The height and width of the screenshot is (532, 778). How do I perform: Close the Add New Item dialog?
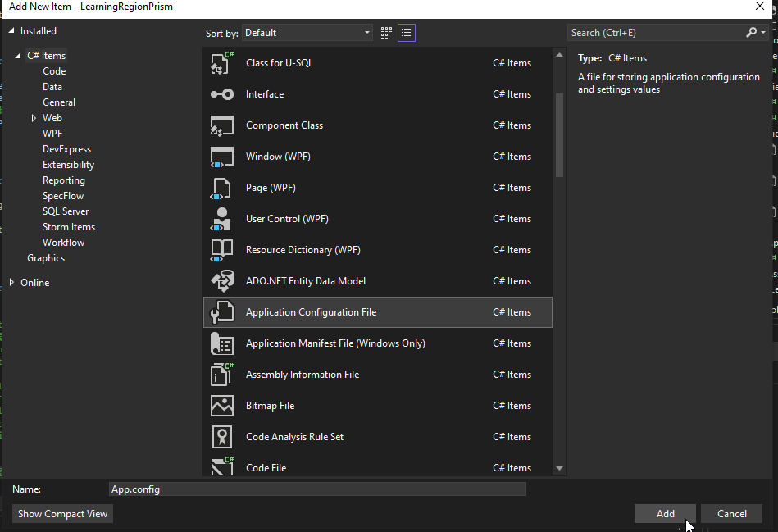tap(760, 6)
